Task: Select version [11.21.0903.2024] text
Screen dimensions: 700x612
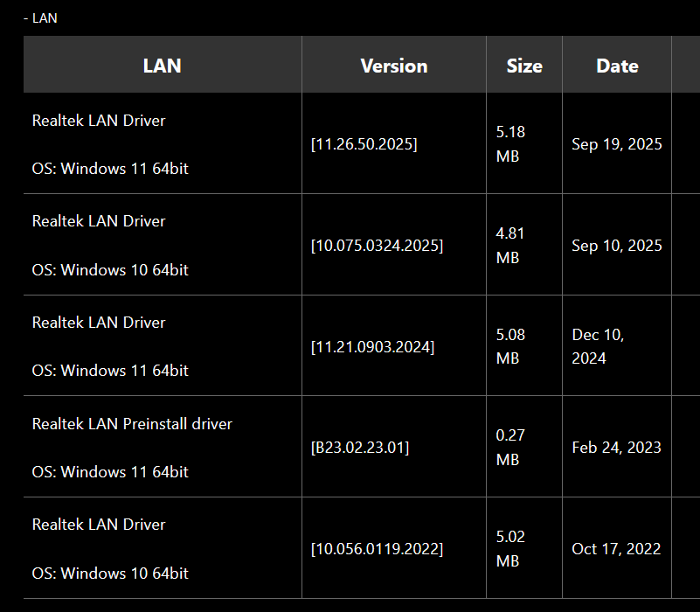Action: pos(372,346)
